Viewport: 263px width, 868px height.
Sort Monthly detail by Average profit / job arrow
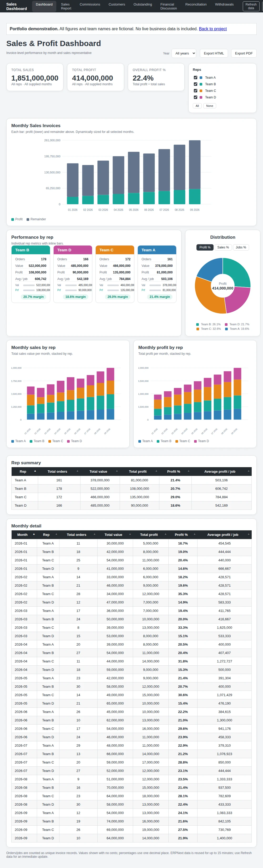coord(249,534)
